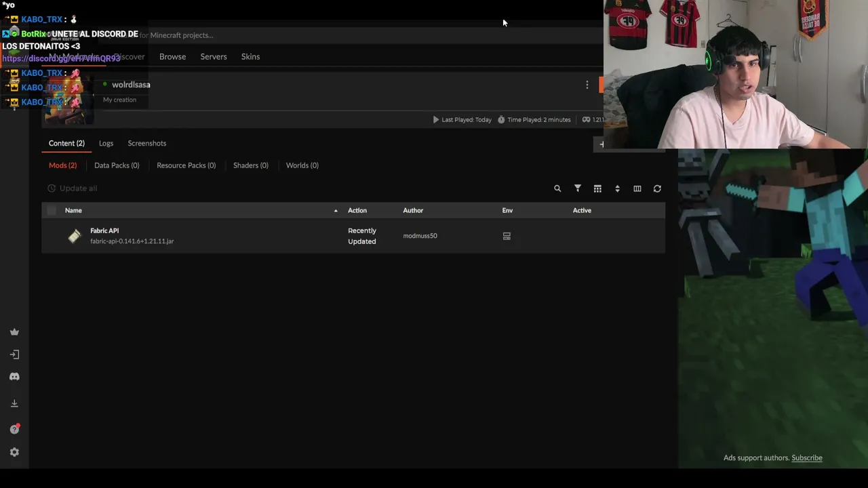Viewport: 868px width, 488px height.
Task: Click the sign-in arrow icon in sidebar
Action: pos(14,354)
